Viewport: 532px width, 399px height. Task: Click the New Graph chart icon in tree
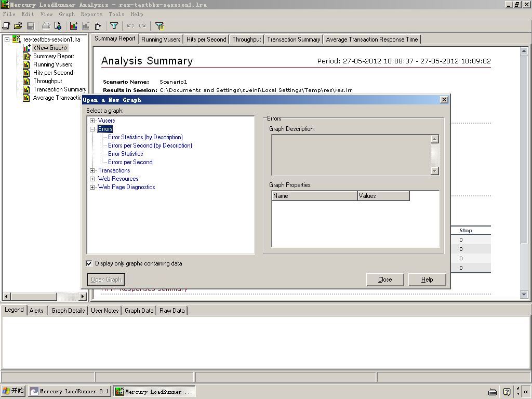(x=26, y=48)
